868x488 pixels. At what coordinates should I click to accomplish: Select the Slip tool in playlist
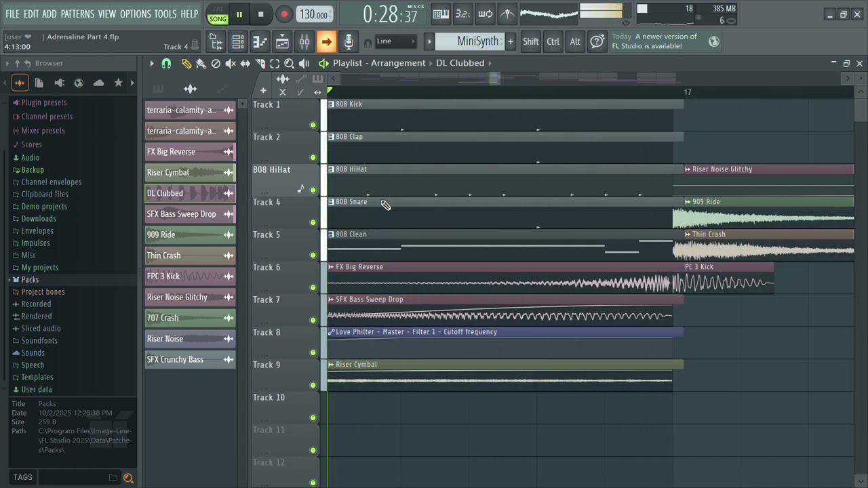tap(245, 63)
